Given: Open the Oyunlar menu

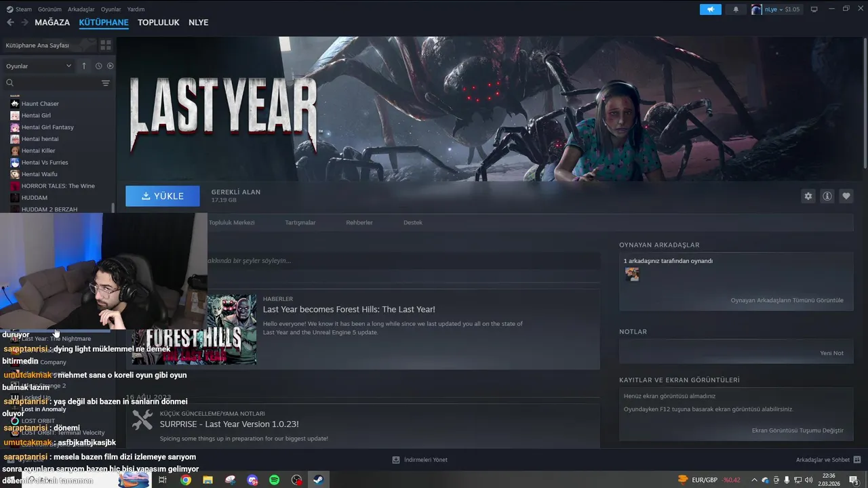Looking at the screenshot, I should 111,9.
